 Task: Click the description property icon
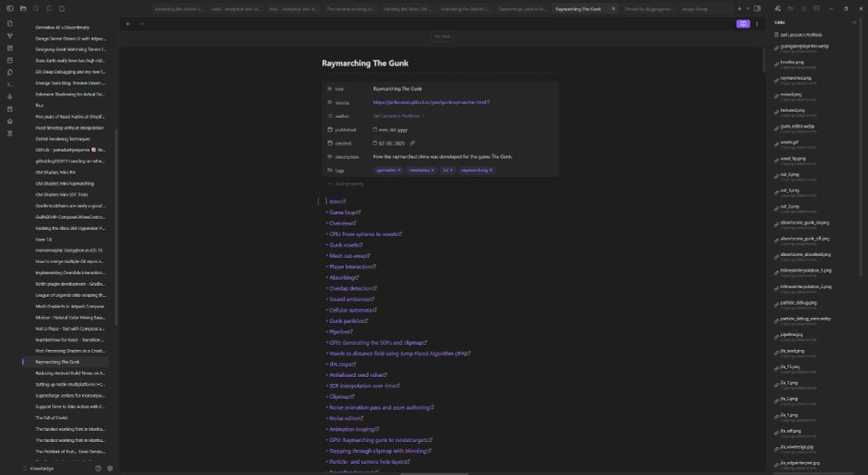(x=330, y=156)
